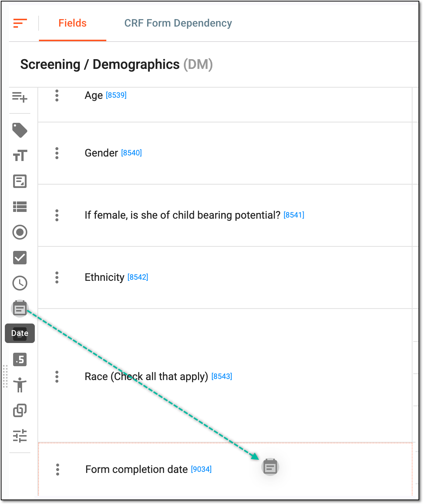Switch to the Fields tab

pyautogui.click(x=73, y=23)
